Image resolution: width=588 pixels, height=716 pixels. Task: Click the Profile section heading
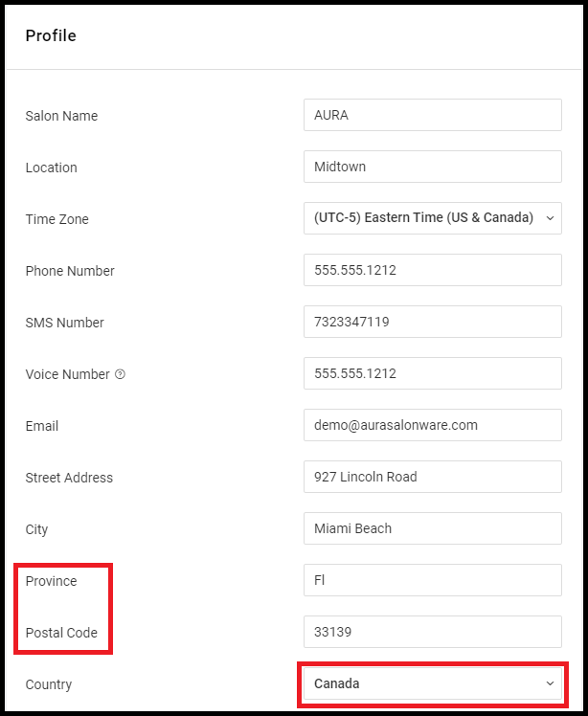(x=51, y=35)
